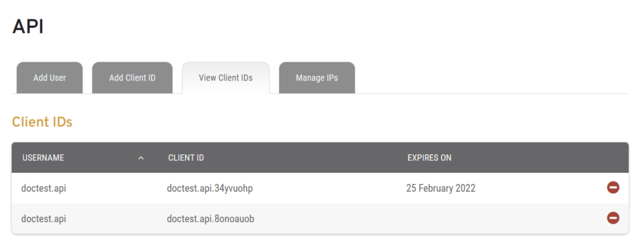The height and width of the screenshot is (250, 644).
Task: Click client ID doctest.api.34yvuohp text
Action: (210, 188)
